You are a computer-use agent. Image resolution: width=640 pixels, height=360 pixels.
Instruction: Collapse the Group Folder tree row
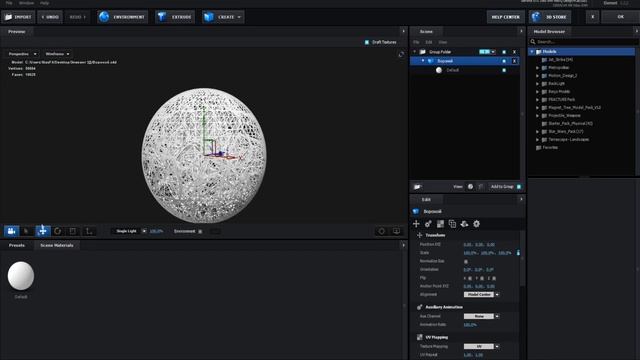[415, 52]
